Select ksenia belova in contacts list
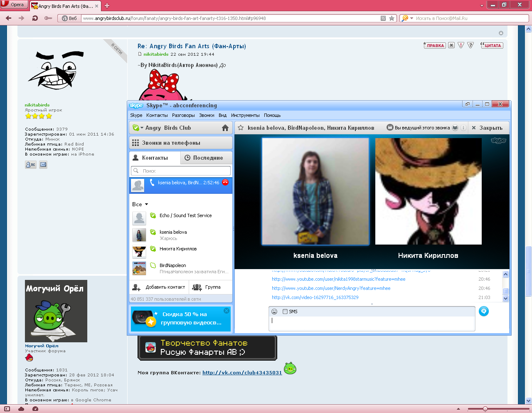The height and width of the screenshot is (413, 532). (181, 235)
